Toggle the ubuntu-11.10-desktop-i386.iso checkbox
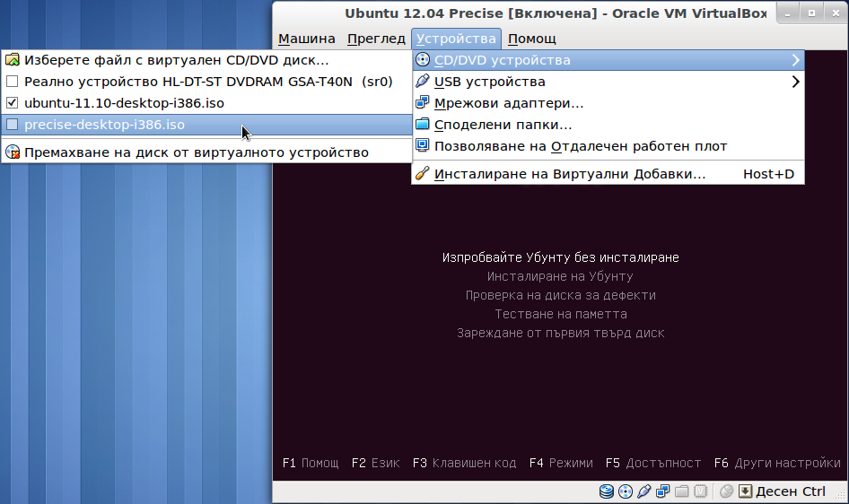Viewport: 849px width, 504px height. click(x=12, y=103)
